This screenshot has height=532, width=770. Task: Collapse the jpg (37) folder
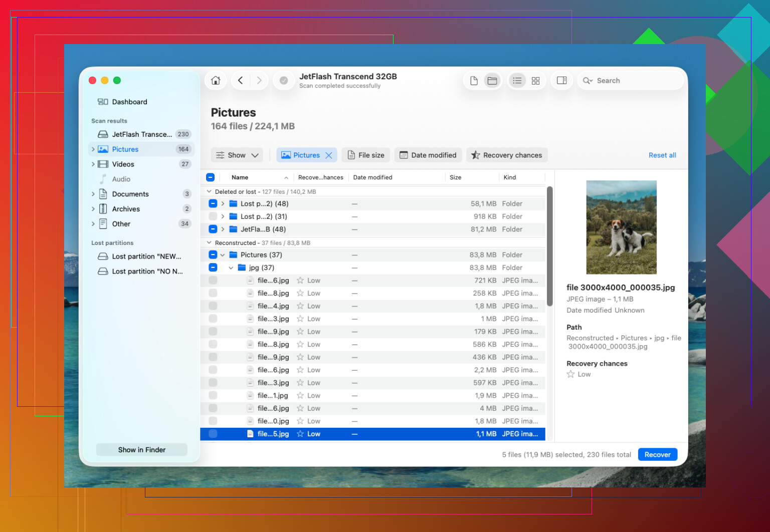coord(231,268)
